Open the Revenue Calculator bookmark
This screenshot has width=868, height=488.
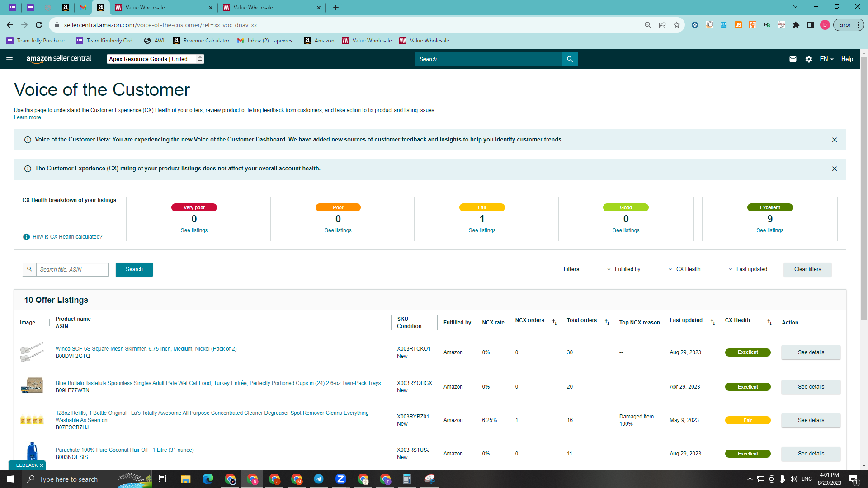[x=201, y=41]
